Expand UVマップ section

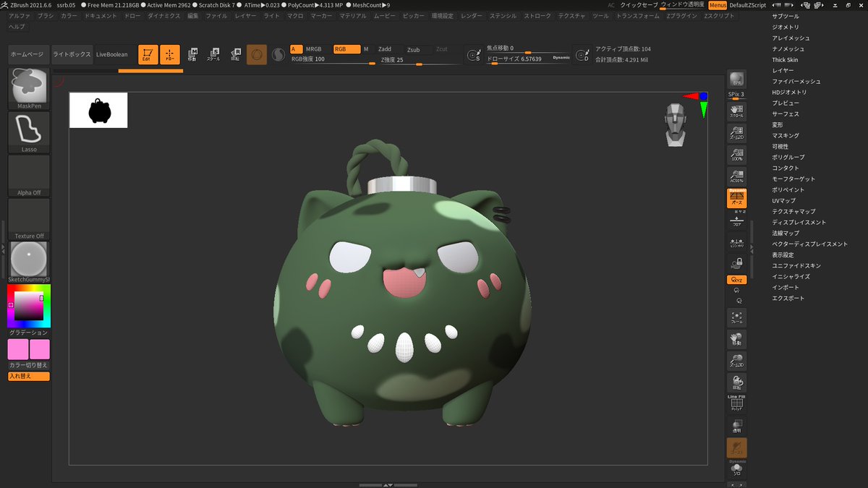pos(784,200)
